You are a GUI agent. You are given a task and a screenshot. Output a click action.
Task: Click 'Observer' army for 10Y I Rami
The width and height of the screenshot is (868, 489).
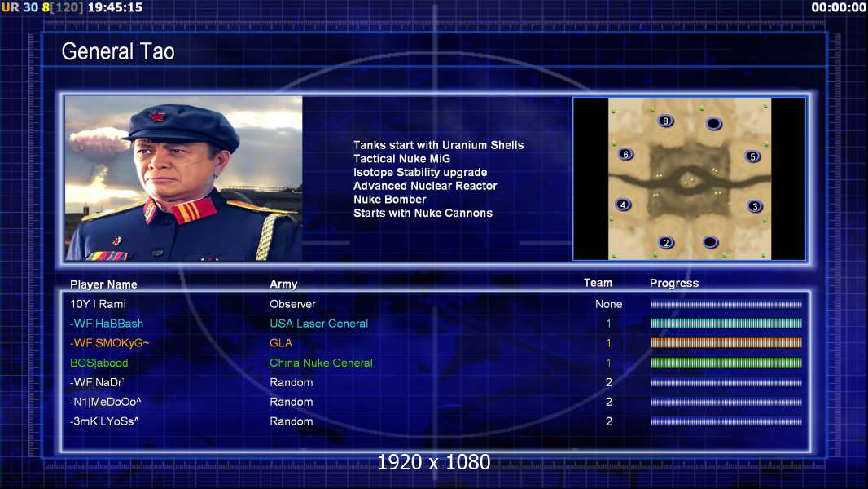[x=292, y=304]
